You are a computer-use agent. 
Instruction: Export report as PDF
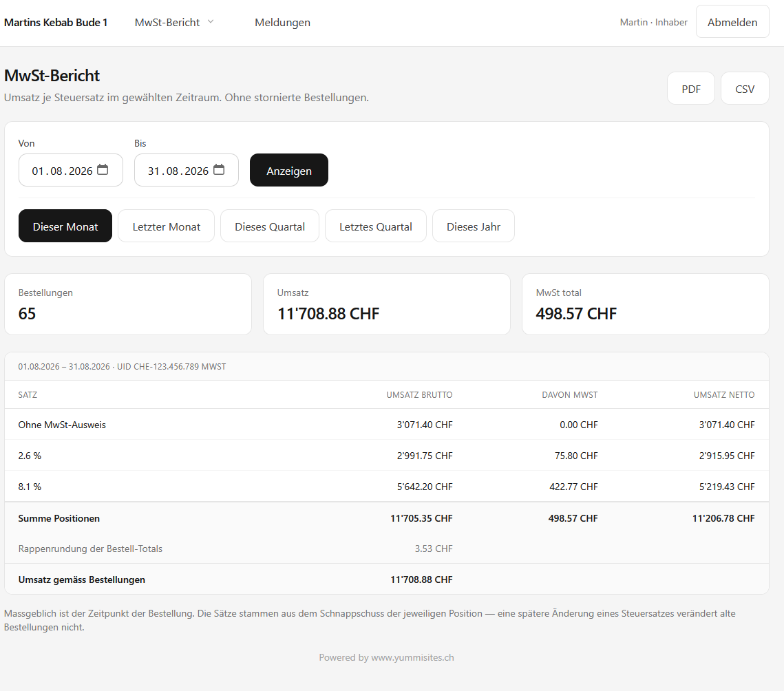point(691,89)
